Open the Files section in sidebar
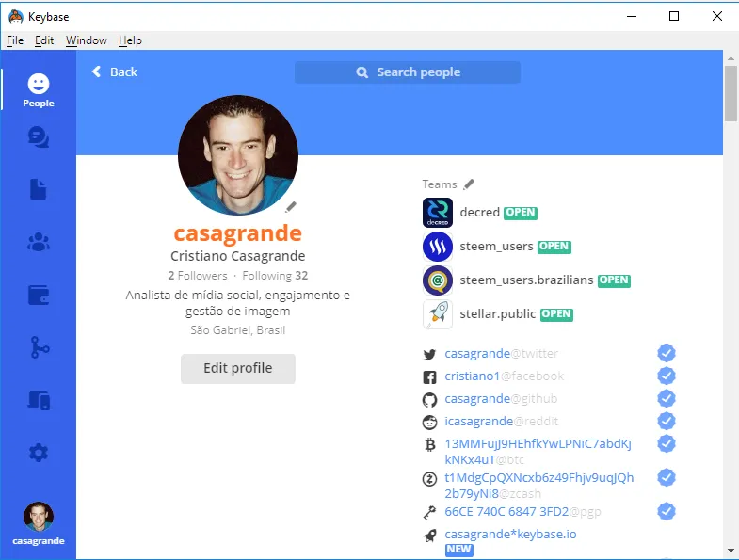Viewport: 739px width, 560px height. [x=39, y=189]
